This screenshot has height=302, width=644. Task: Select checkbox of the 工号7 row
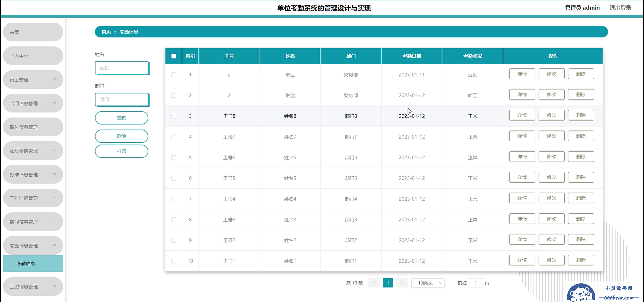[x=174, y=137]
